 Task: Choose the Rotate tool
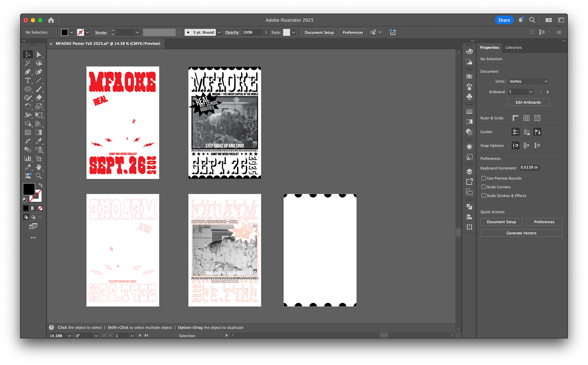[28, 106]
